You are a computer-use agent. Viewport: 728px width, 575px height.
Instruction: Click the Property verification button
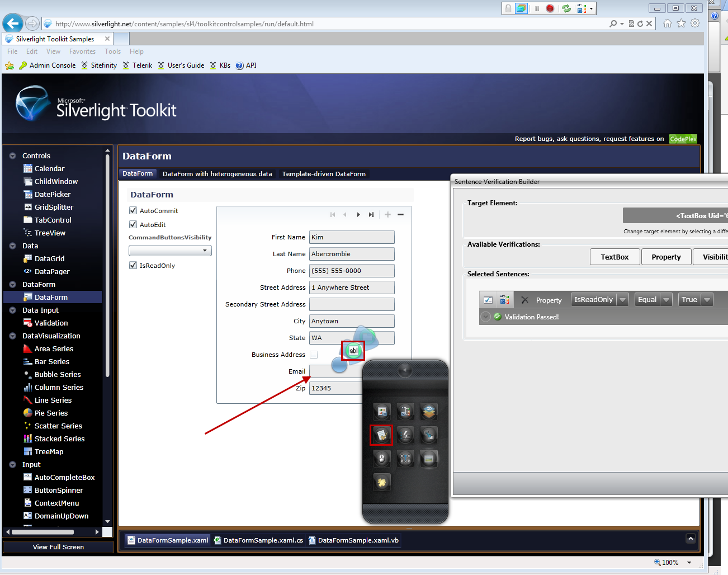click(666, 257)
